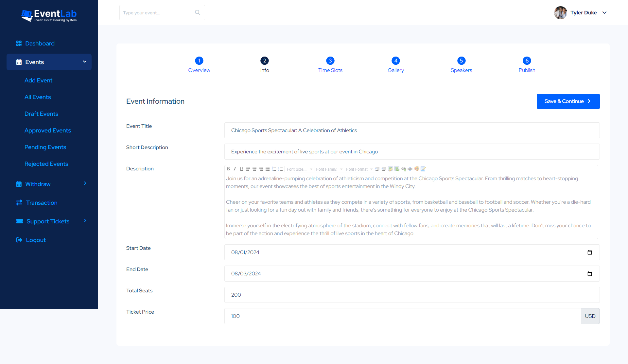Click the Total Seats input field
Screen dimensions: 628x364
click(x=412, y=295)
